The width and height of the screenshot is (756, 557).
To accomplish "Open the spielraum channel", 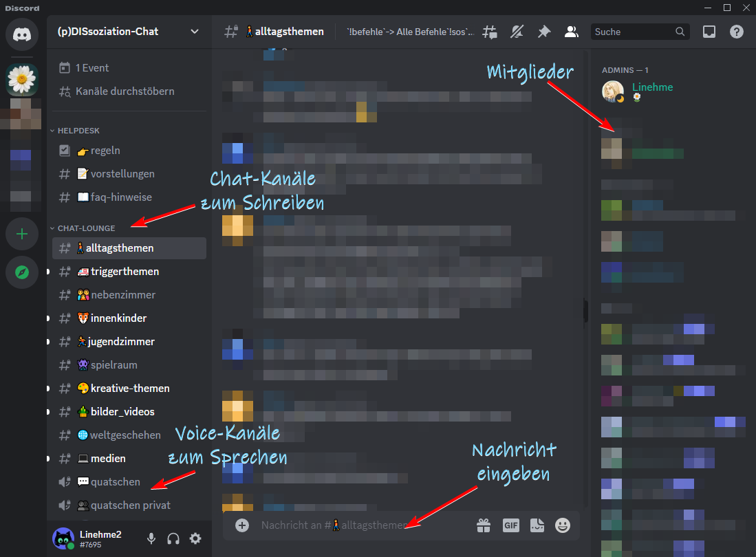I will pos(129,365).
